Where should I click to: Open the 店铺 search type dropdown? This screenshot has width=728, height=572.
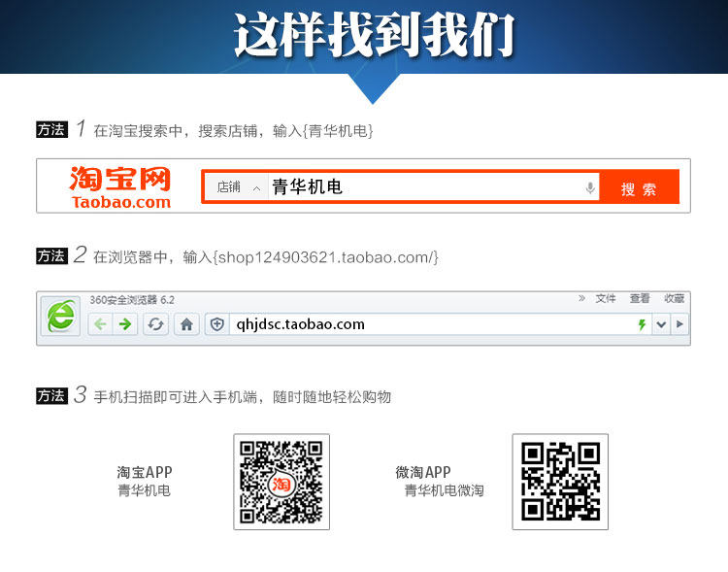[x=237, y=187]
